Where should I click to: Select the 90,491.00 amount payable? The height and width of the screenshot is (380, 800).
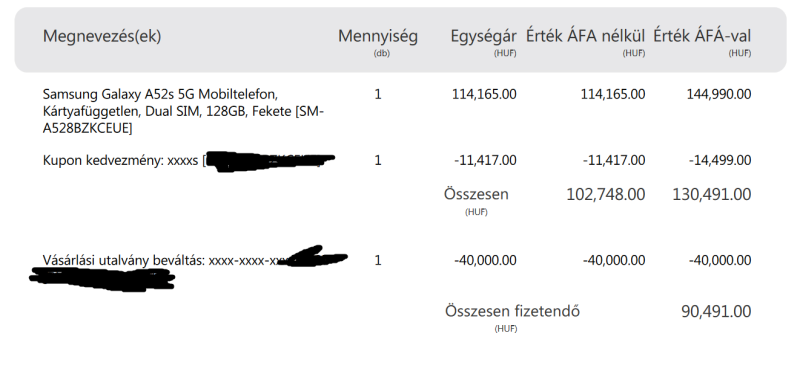pos(716,311)
